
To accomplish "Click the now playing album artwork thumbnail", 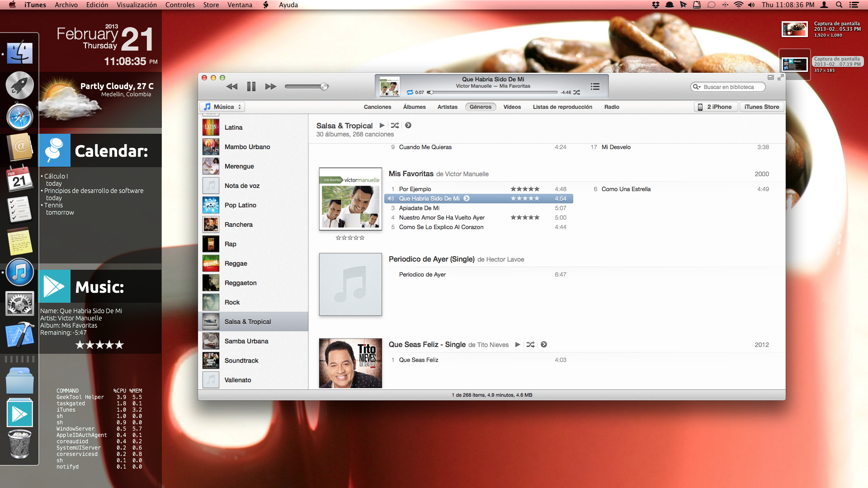I will coord(389,86).
